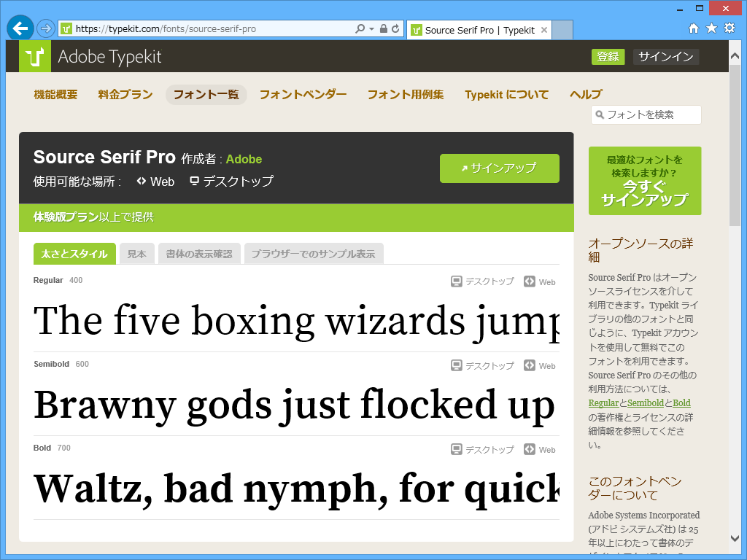Click the Typekit logo in the top banner
Screen dimensions: 747x560
35,56
